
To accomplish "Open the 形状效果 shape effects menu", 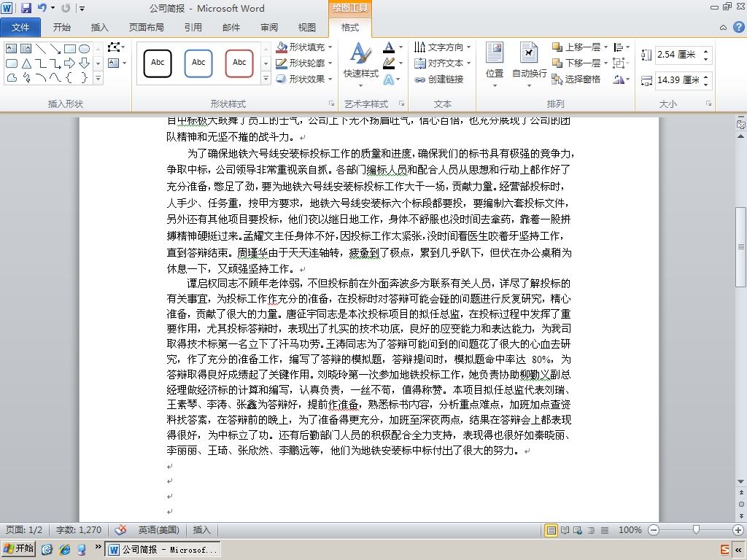I will [x=304, y=79].
